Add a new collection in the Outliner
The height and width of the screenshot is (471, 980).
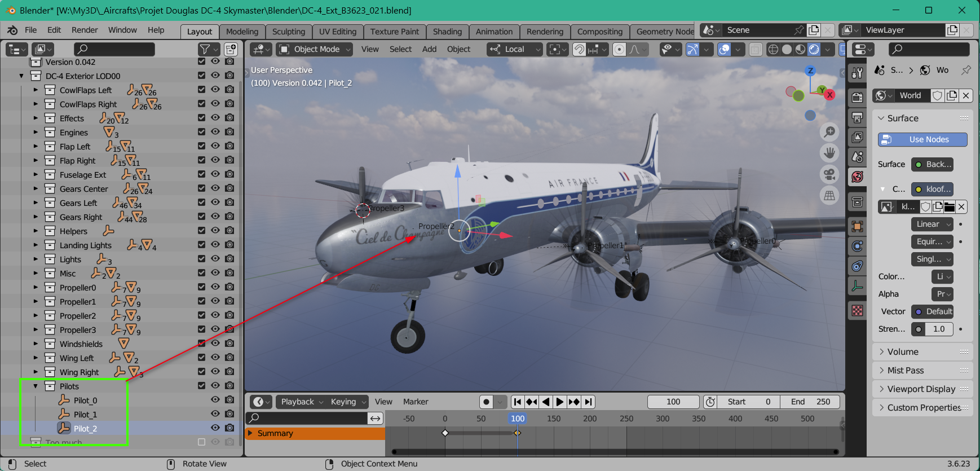pyautogui.click(x=231, y=49)
